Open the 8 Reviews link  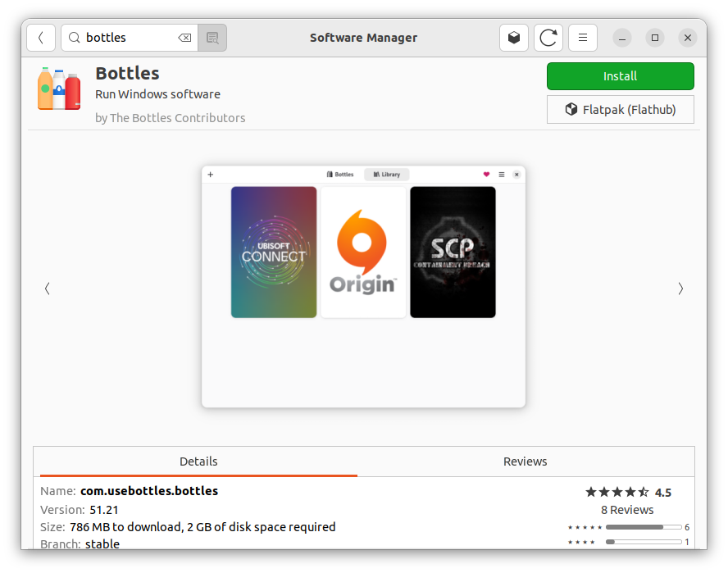coord(627,510)
